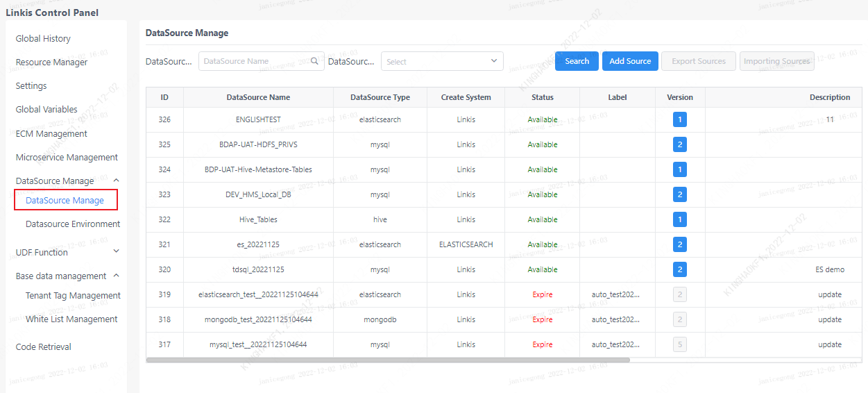
Task: Click version badge for tdsql_20221125 row
Action: tap(680, 269)
